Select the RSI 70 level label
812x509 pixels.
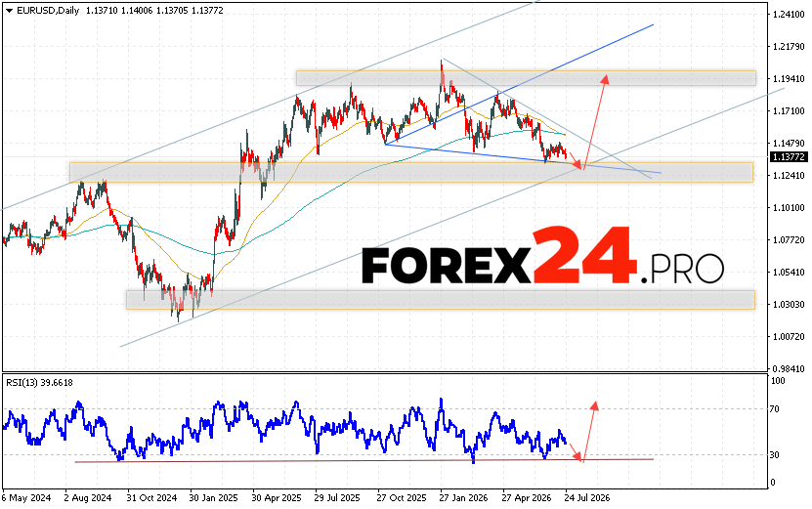tap(774, 409)
